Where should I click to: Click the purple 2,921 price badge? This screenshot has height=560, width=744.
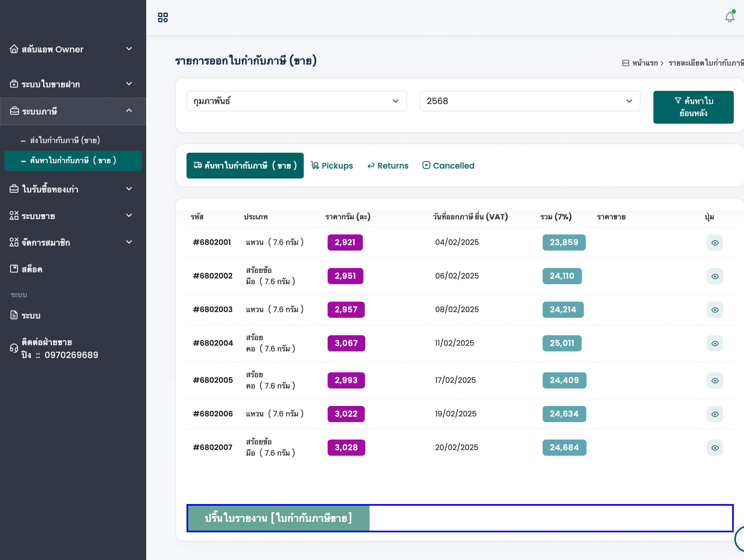point(345,242)
